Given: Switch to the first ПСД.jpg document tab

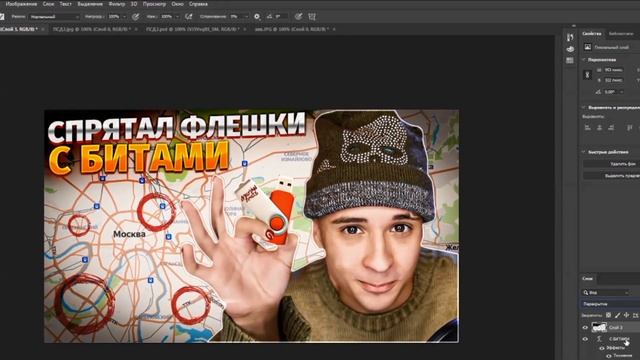Looking at the screenshot, I should (91, 29).
